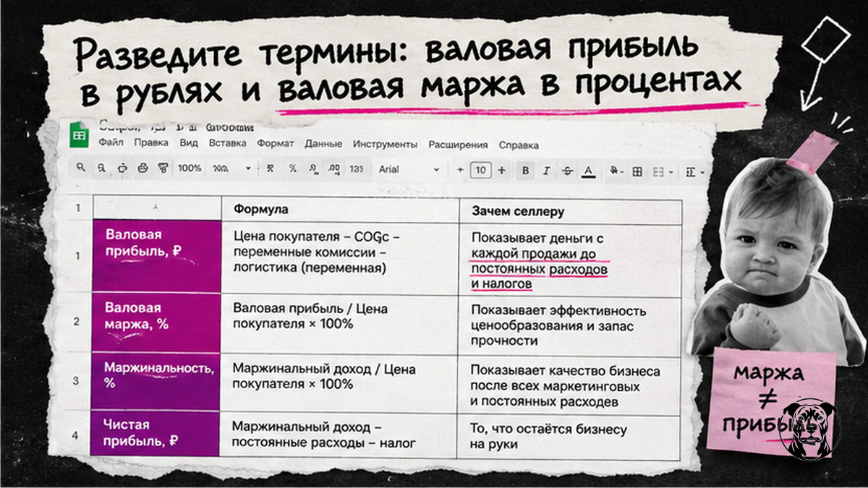Select the Показывает качество бизнеса cell
The height and width of the screenshot is (488, 868).
click(569, 385)
